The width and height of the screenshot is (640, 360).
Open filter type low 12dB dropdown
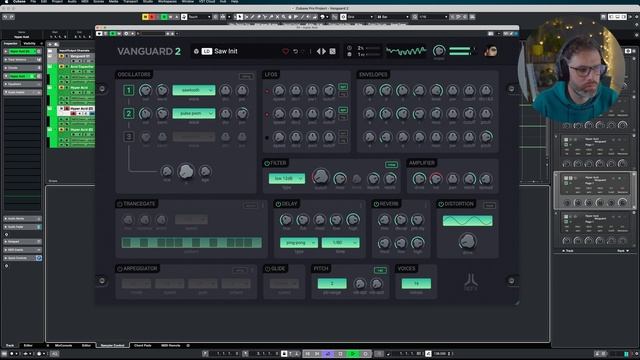pyautogui.click(x=287, y=179)
